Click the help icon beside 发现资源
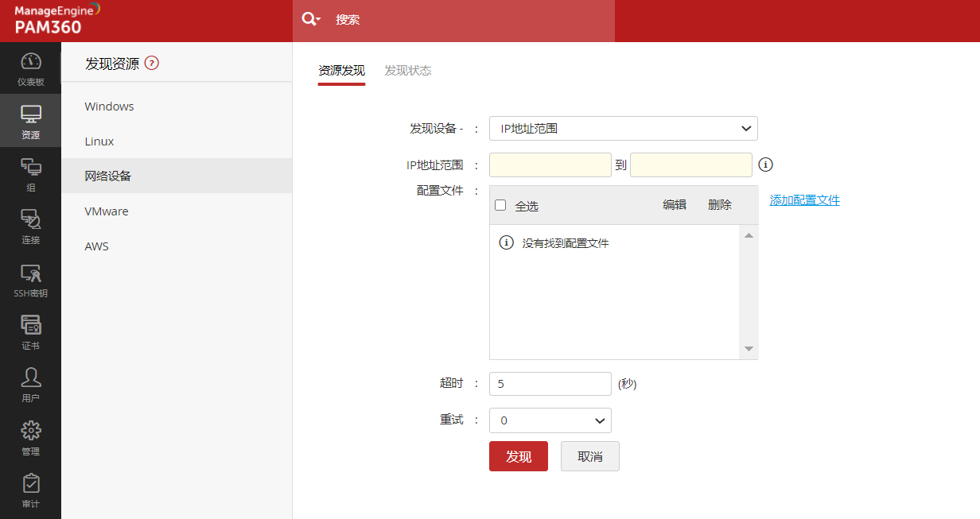Screen dimensions: 980x519 pos(152,64)
